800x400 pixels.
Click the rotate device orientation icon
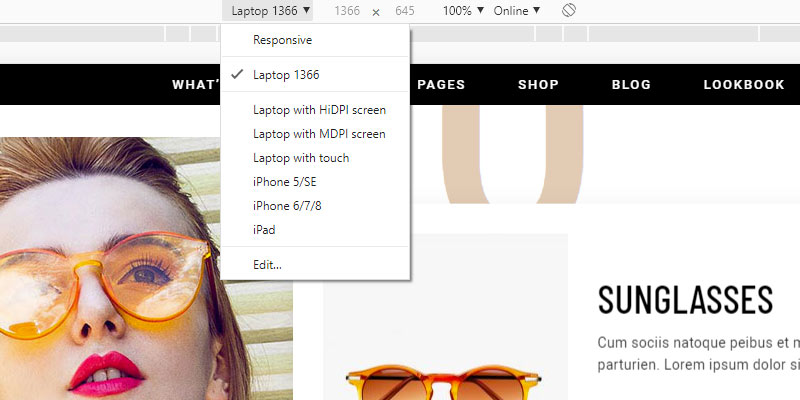tap(569, 10)
